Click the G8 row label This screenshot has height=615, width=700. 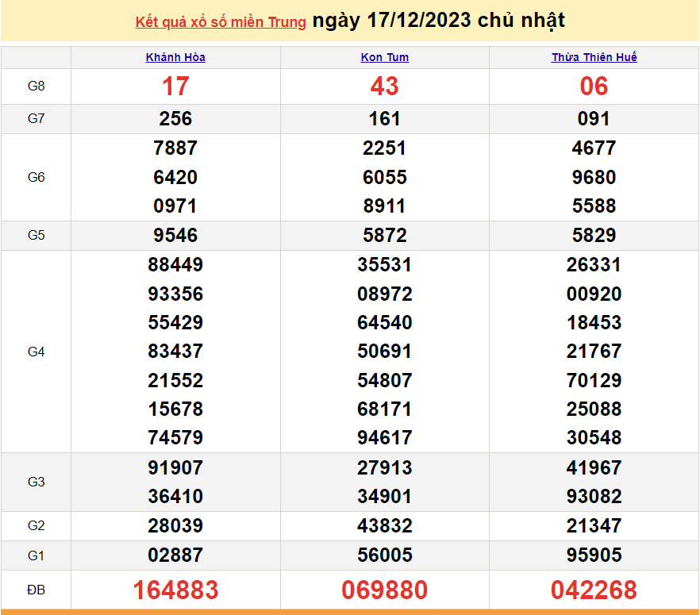(x=36, y=86)
